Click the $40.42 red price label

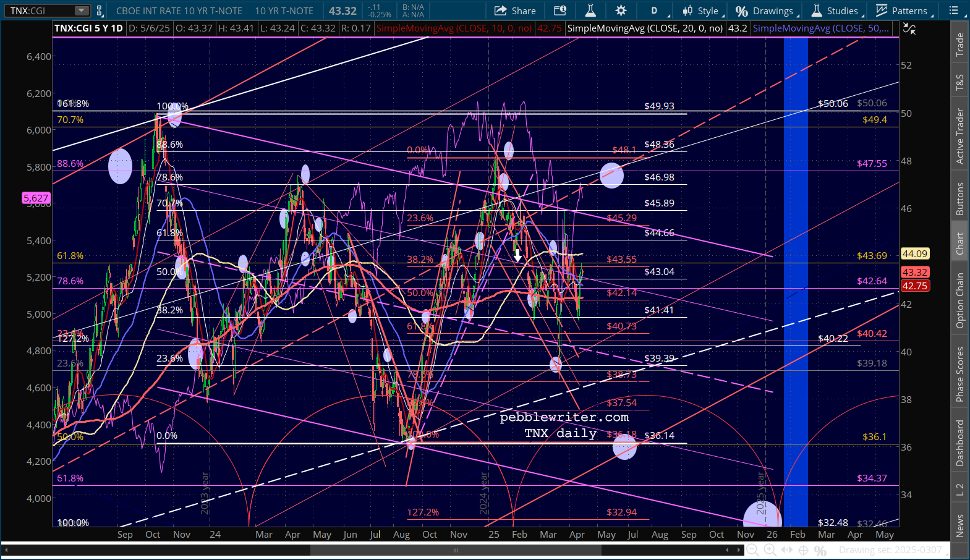872,334
